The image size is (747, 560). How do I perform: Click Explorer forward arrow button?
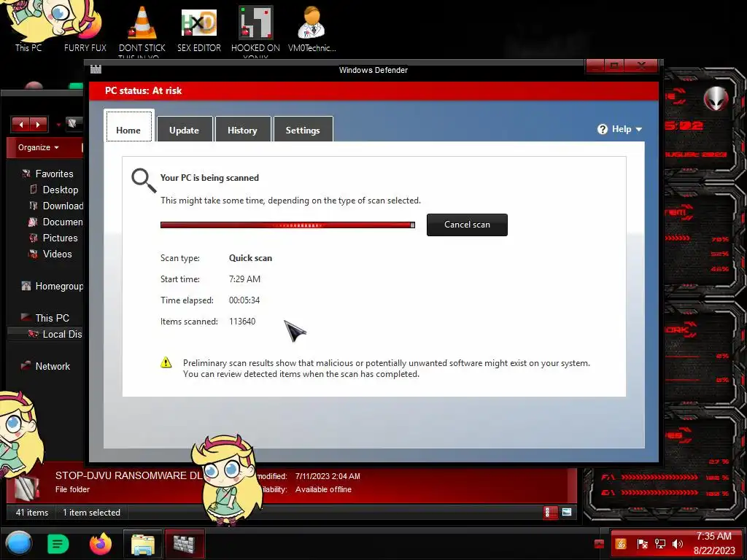point(38,125)
